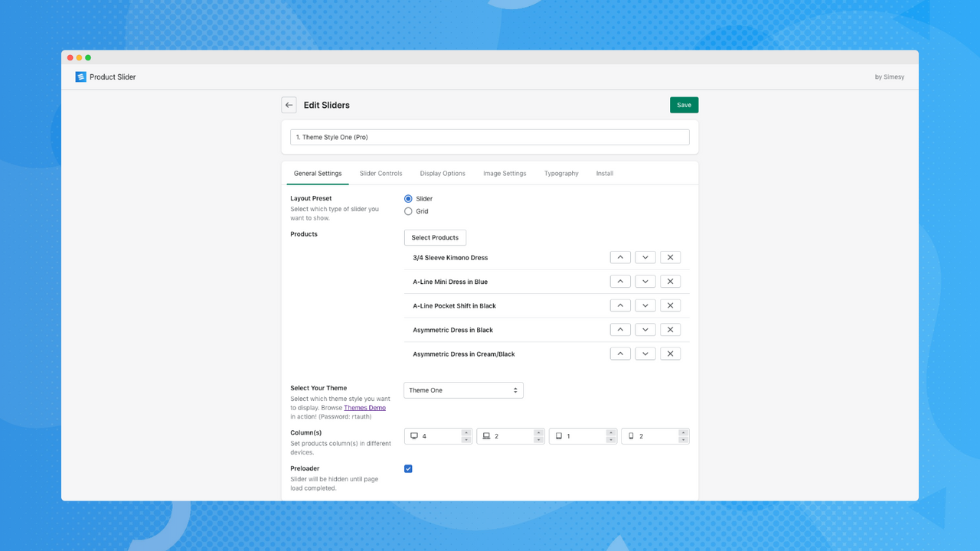This screenshot has width=980, height=551.
Task: Open the Slider Controls tab
Action: pyautogui.click(x=381, y=173)
